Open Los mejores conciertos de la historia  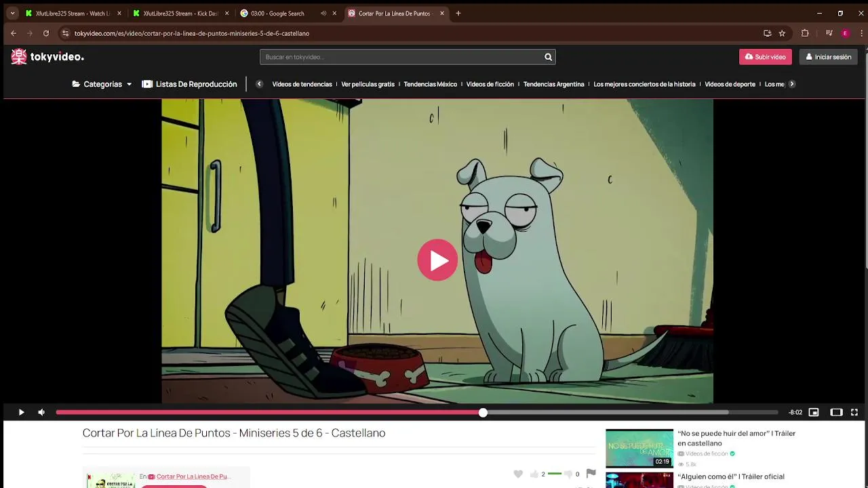644,84
